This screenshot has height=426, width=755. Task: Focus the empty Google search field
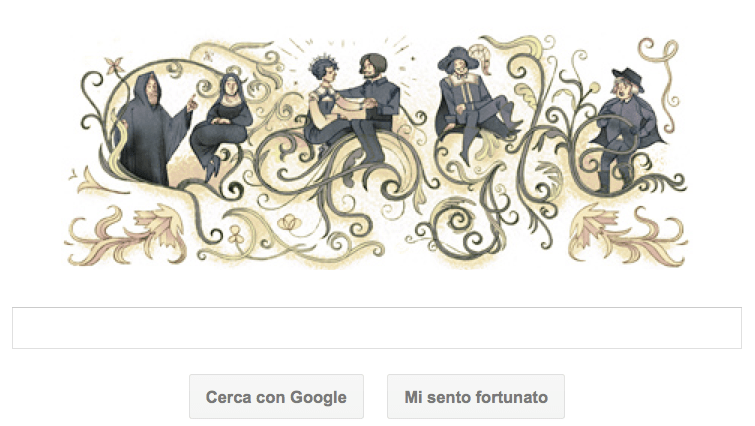(377, 328)
